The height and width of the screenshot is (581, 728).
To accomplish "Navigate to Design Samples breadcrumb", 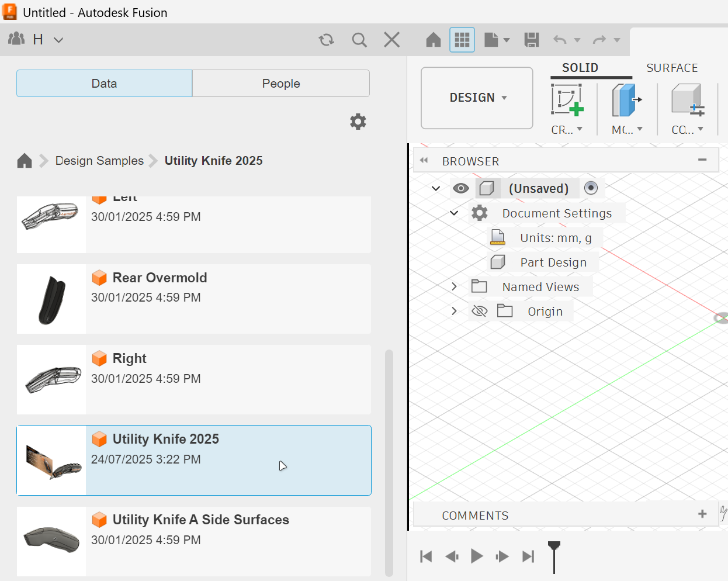I will [x=99, y=161].
